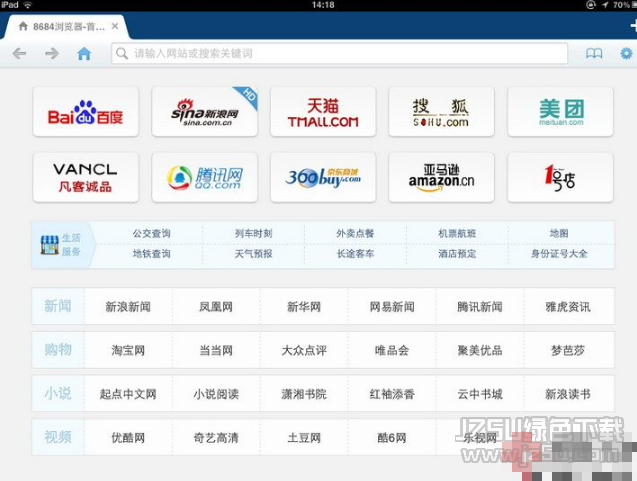Open 潇湘书院 link

(x=304, y=394)
